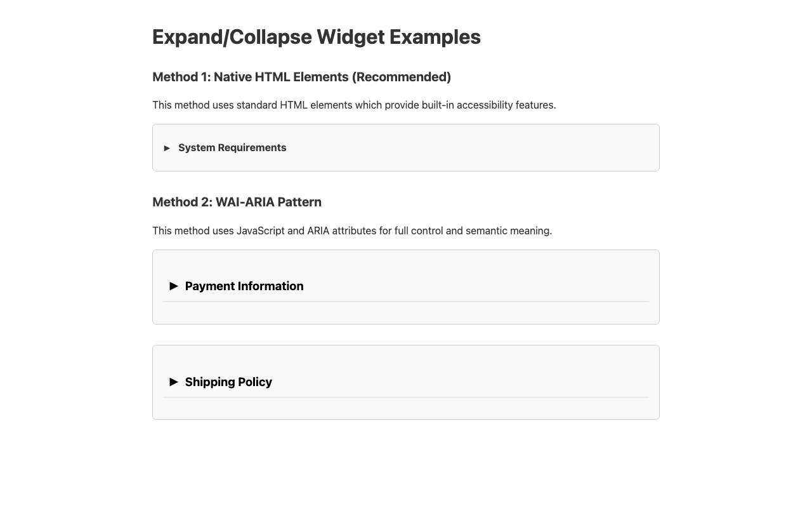The height and width of the screenshot is (508, 812).
Task: Expand the Payment Information arrow icon
Action: (174, 286)
